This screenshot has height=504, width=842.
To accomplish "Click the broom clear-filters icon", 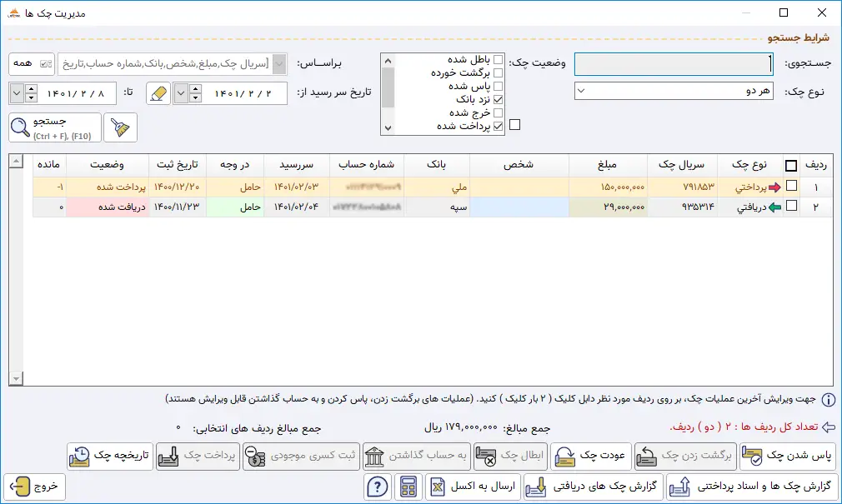I will point(121,127).
